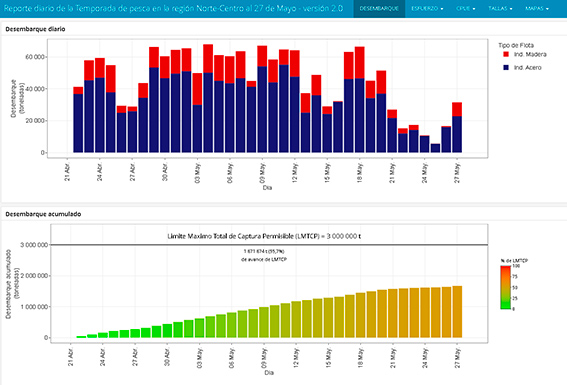567x385 pixels.
Task: Click the final orange accumulated bar for 27 May
Action: (x=457, y=312)
